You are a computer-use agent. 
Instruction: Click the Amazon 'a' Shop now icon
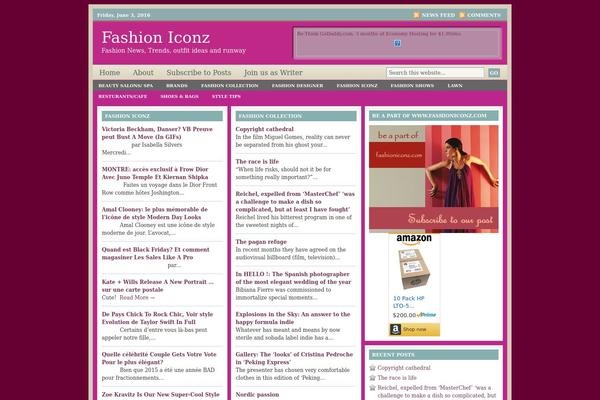tap(395, 329)
